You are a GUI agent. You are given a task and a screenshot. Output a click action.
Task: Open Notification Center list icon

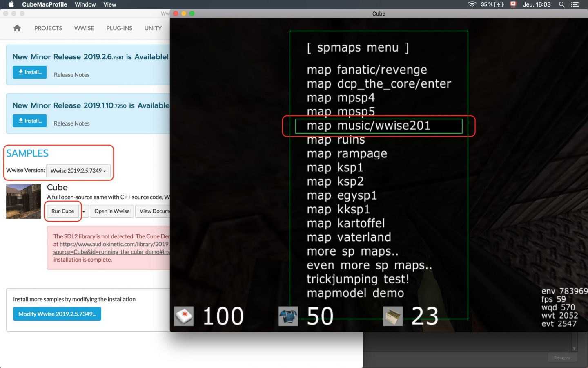(x=575, y=4)
